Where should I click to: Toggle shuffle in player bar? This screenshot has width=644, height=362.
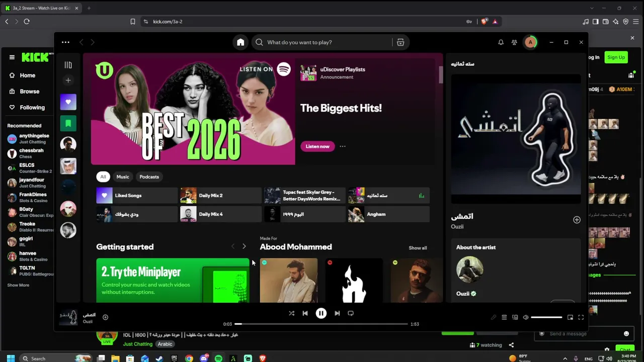[291, 313]
